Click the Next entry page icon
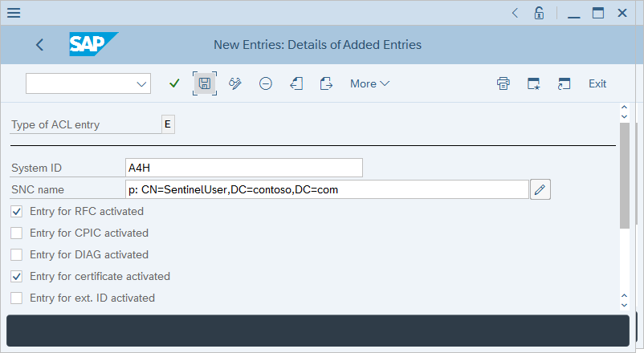This screenshot has height=353, width=644. (326, 83)
